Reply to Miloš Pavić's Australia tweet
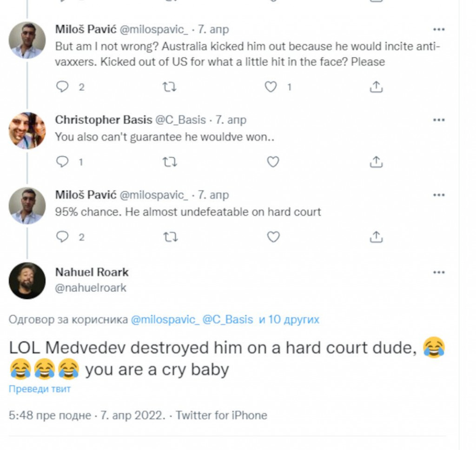 pos(62,87)
